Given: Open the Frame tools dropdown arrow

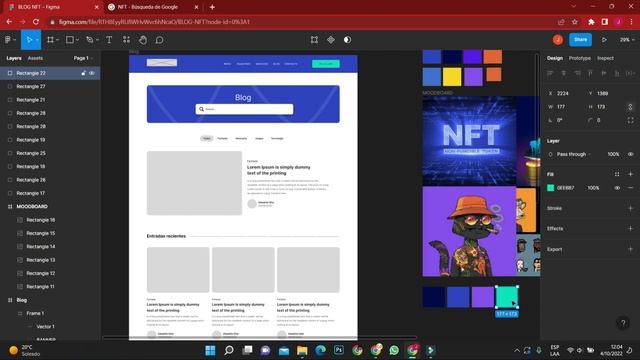Looking at the screenshot, I should tap(58, 40).
